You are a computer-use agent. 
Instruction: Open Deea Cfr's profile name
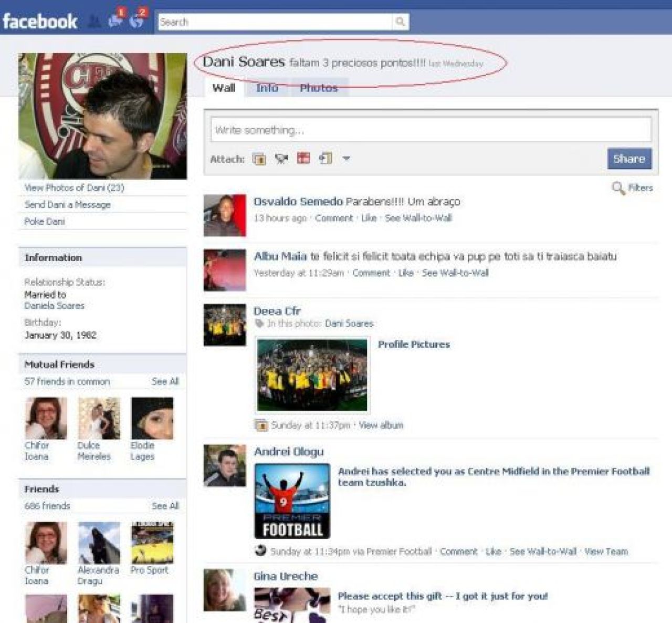point(277,311)
